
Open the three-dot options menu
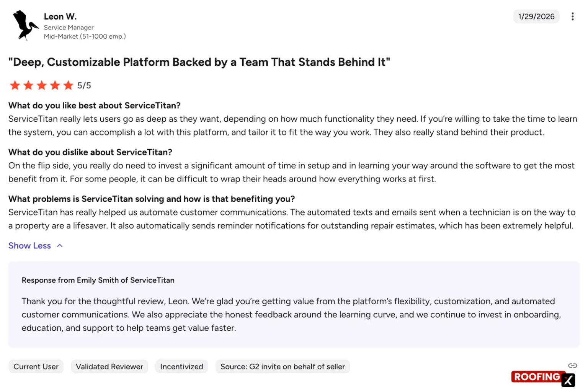[573, 16]
